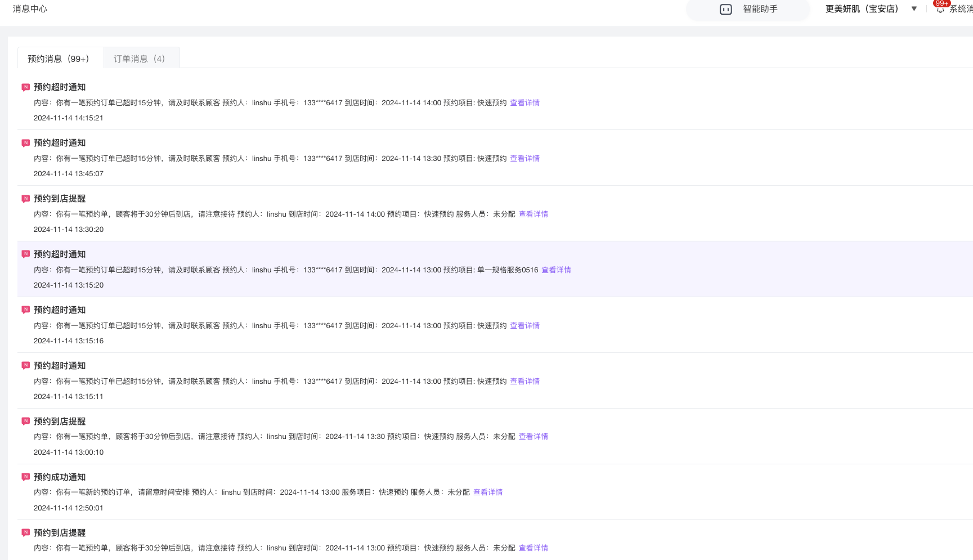Click message icon of 13:00:10 预约到店提醒
The image size is (973, 560).
point(25,422)
